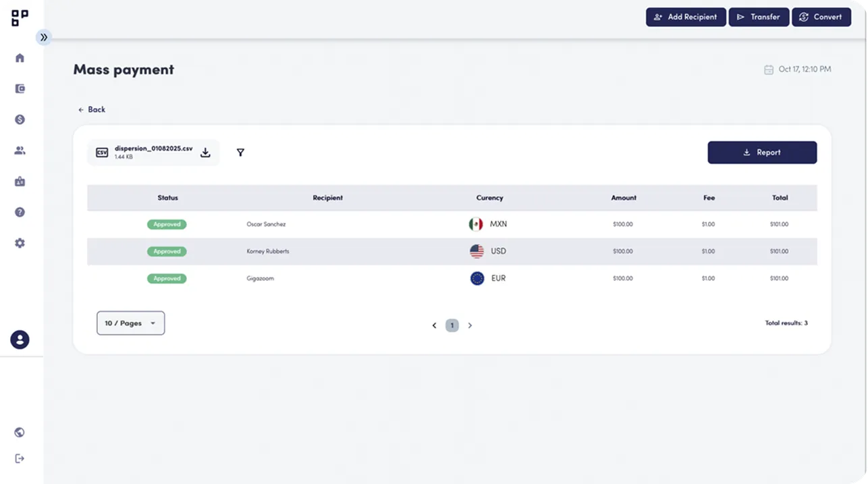
Task: Click Approved badge for Korney Rubberts
Action: coord(167,251)
